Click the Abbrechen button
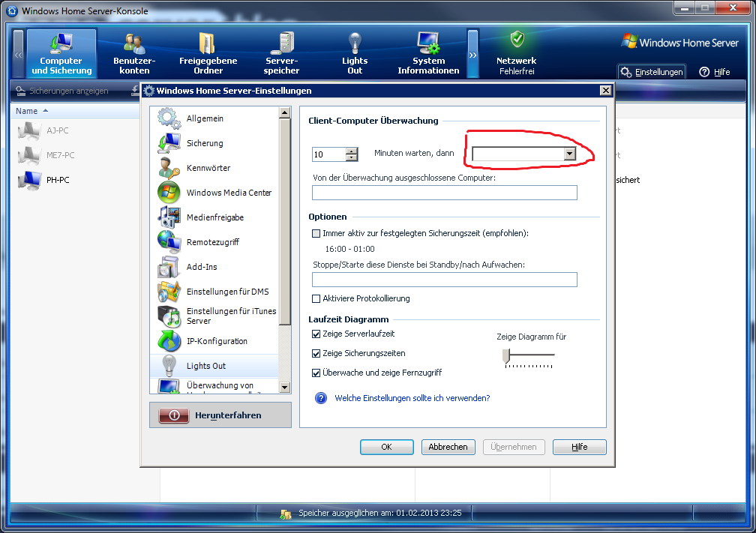Viewport: 756px width, 533px height. 448,447
